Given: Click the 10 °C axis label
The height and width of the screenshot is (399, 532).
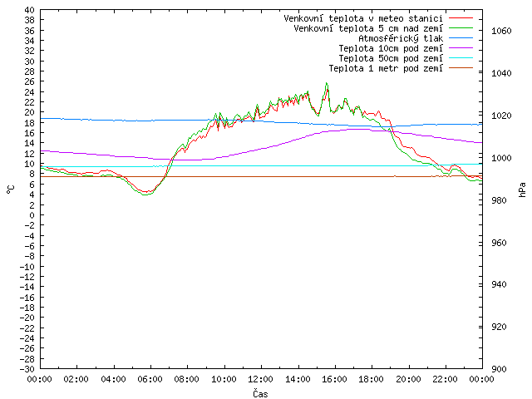Looking at the screenshot, I should coord(30,164).
